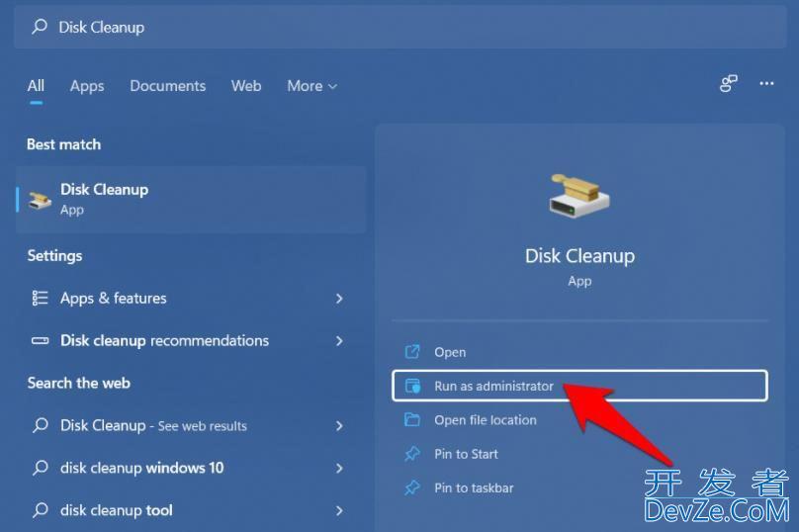
Task: Expand the disk cleanup windows 10 chevron
Action: pyautogui.click(x=339, y=468)
